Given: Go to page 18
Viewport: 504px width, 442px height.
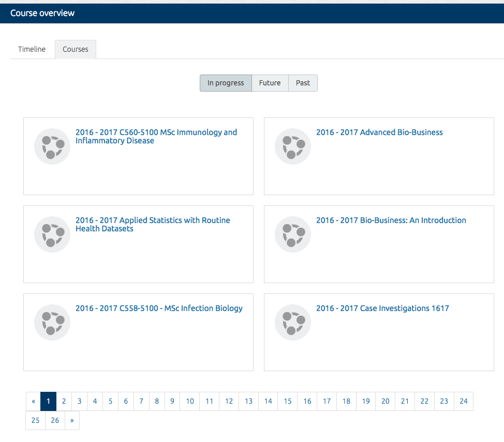Looking at the screenshot, I should click(x=347, y=401).
